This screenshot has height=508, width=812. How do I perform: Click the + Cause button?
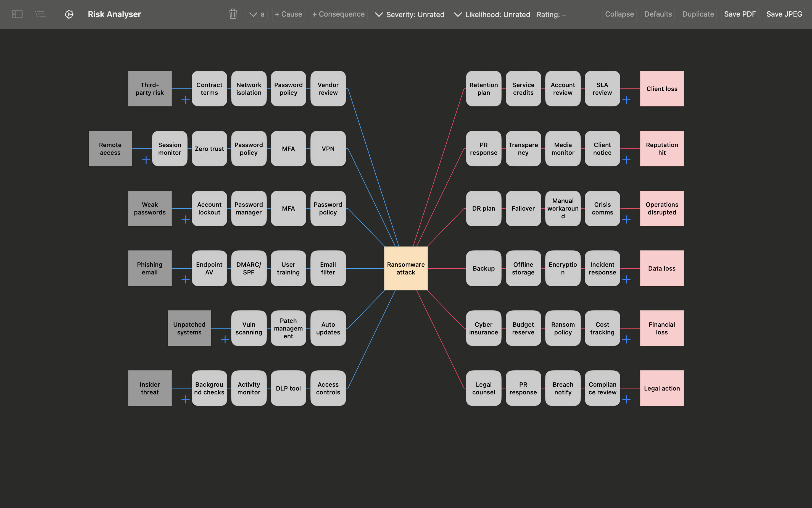tap(288, 14)
